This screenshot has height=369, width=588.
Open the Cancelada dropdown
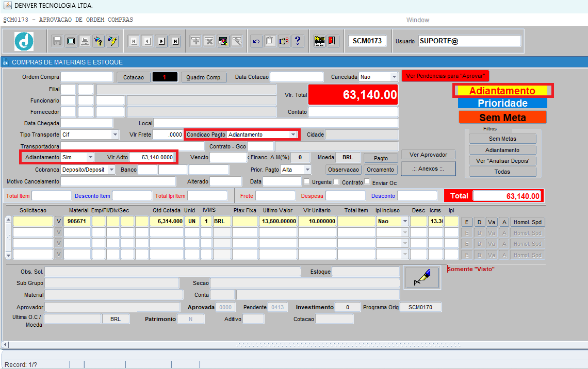click(x=394, y=77)
